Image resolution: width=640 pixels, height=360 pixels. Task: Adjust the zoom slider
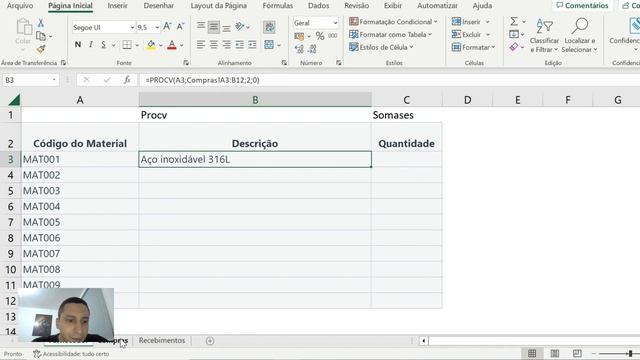click(x=630, y=353)
